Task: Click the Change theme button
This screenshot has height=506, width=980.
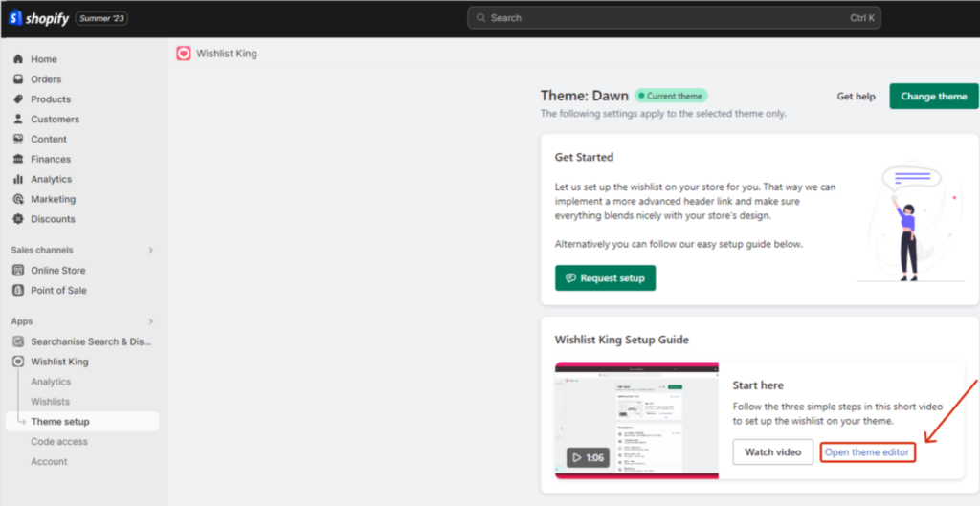Action: click(x=934, y=97)
